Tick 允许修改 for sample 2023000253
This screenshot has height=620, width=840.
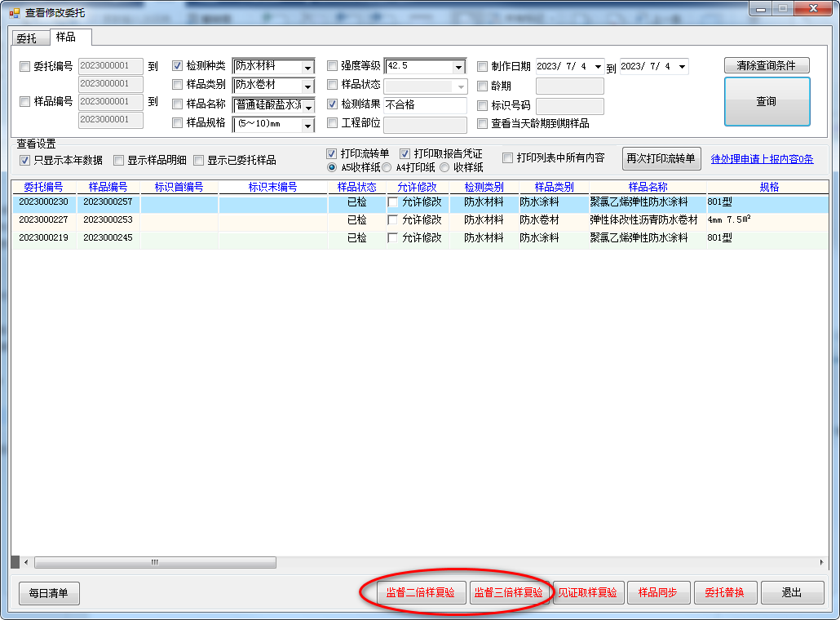[393, 220]
